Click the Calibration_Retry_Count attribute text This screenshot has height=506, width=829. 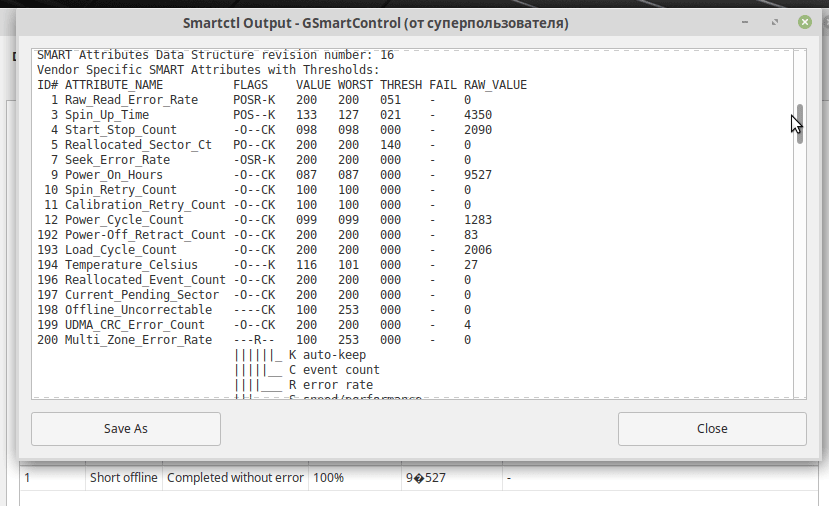[x=145, y=205]
